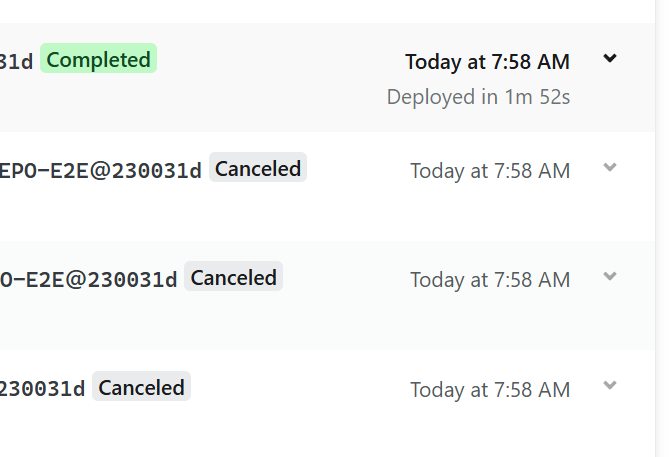The image size is (670, 457).
Task: Click the EPO-E2E@230031d row timestamp
Action: click(x=490, y=171)
